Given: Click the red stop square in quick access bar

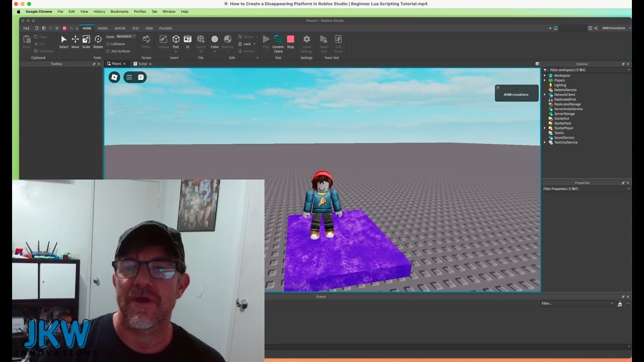Looking at the screenshot, I should point(64,28).
